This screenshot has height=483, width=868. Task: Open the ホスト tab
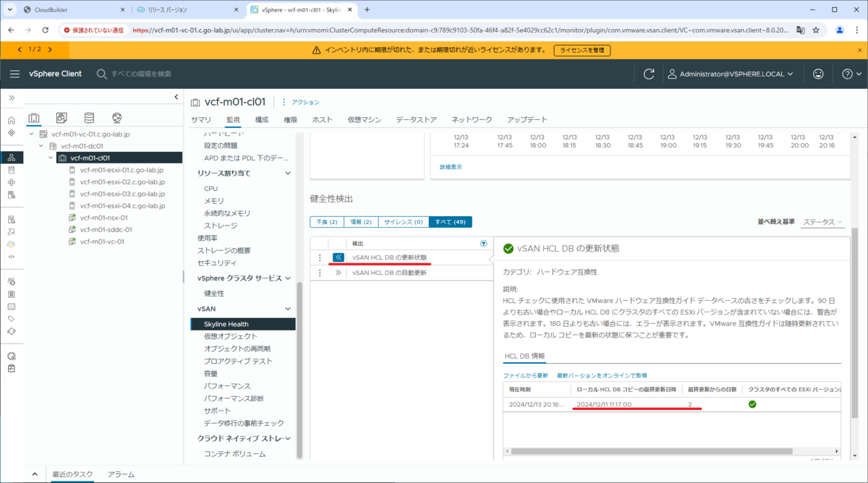tap(322, 119)
